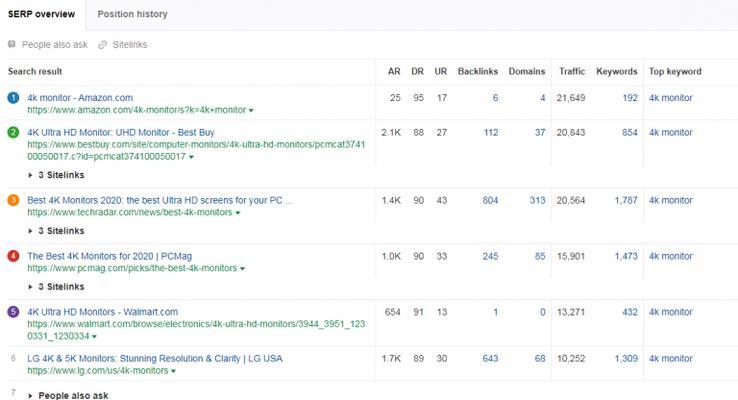Click the Top keyword column header

click(675, 72)
